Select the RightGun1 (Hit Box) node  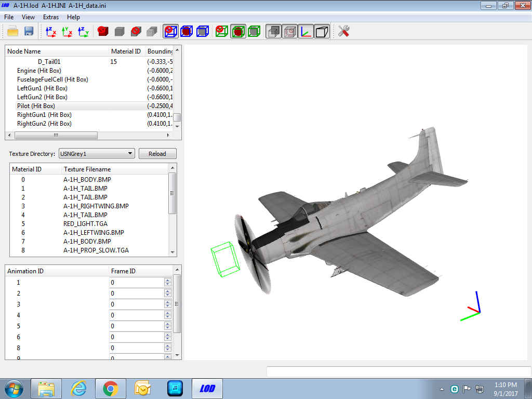pos(44,115)
